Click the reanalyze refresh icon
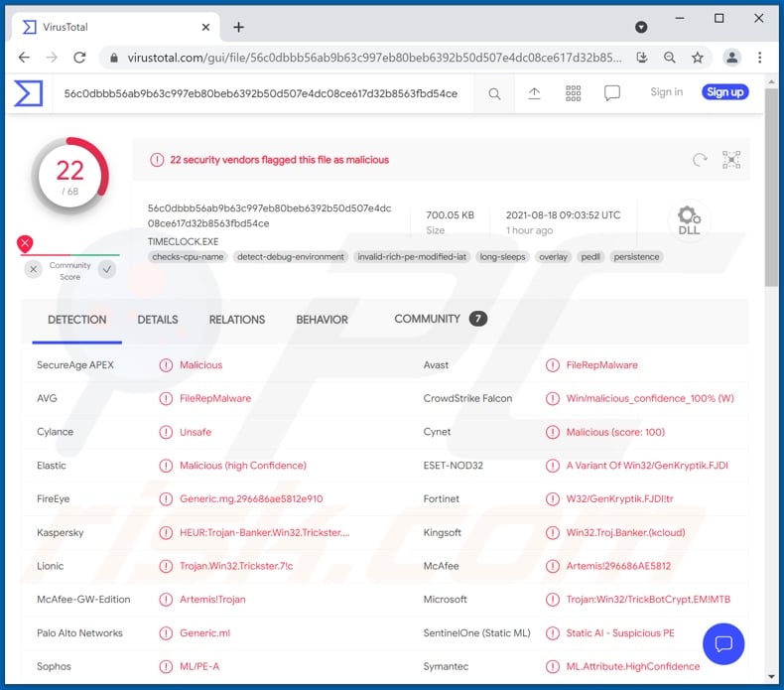Image resolution: width=784 pixels, height=690 pixels. pos(700,160)
